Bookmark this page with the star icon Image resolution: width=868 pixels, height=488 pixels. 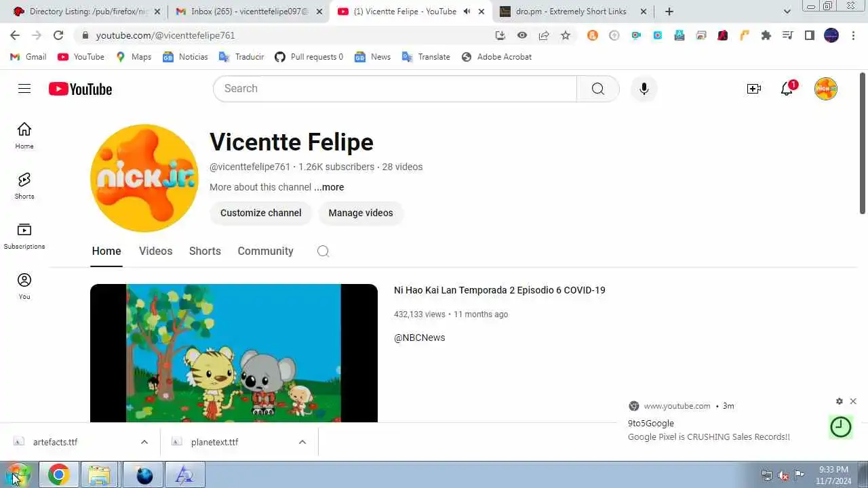click(x=566, y=35)
